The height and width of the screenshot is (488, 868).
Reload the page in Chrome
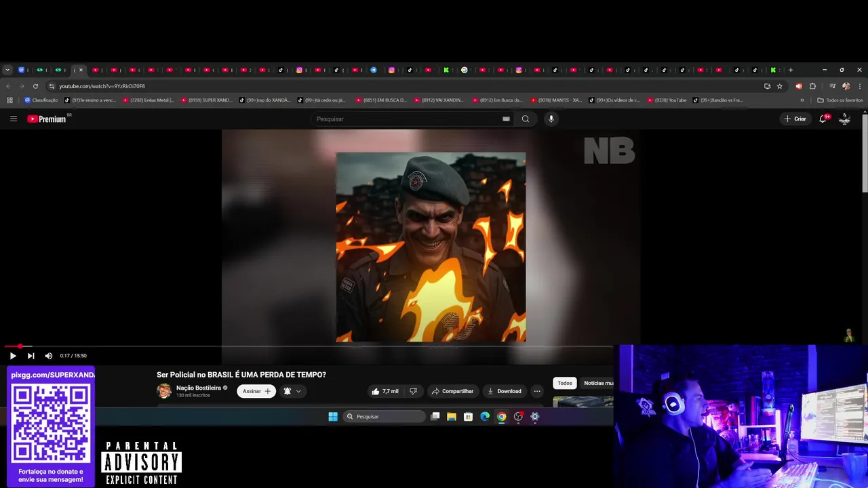[x=35, y=86]
